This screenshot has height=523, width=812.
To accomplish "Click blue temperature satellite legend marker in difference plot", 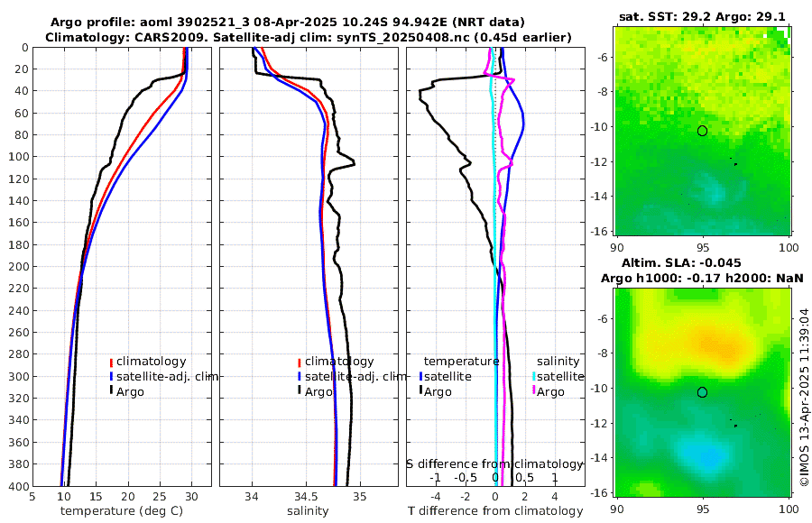I will click(420, 376).
